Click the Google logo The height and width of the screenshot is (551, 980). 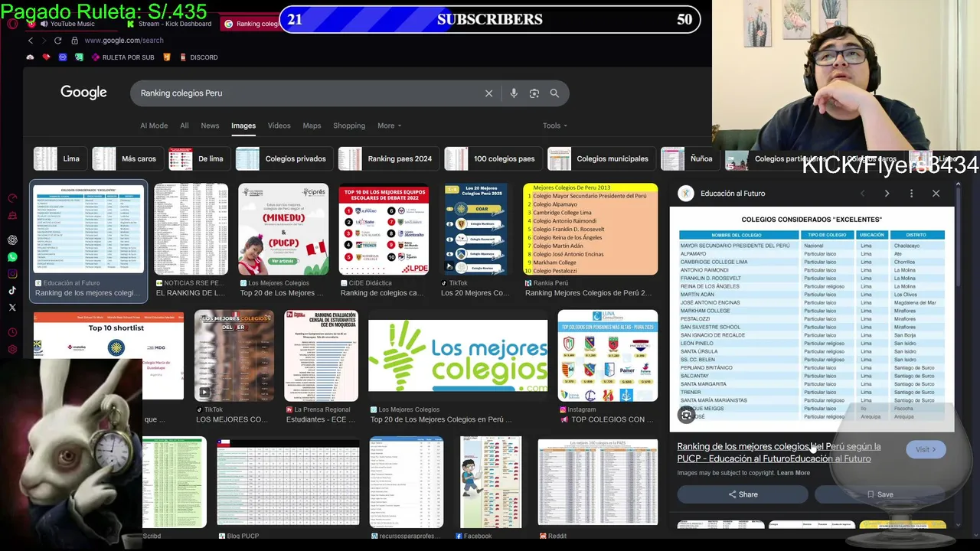(83, 93)
